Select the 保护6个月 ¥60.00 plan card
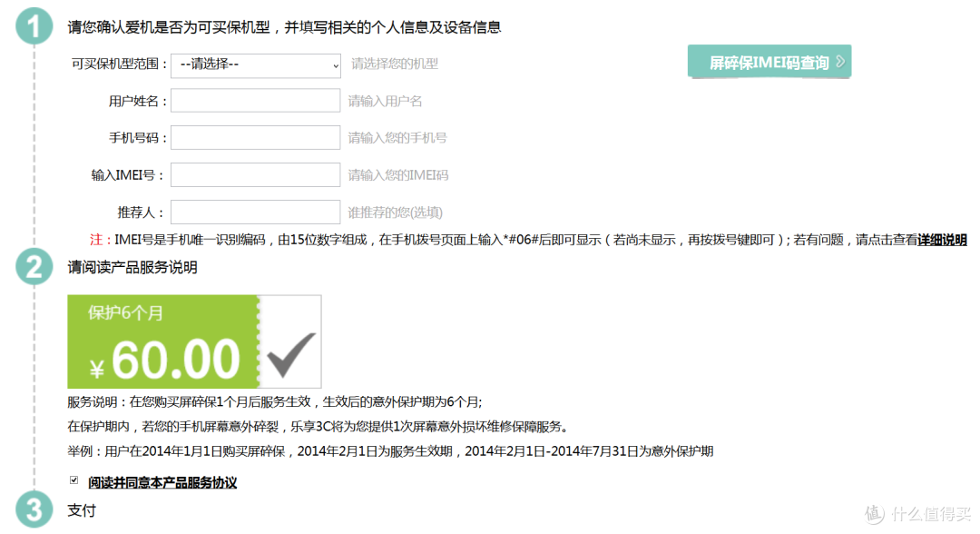The width and height of the screenshot is (980, 534). 194,342
